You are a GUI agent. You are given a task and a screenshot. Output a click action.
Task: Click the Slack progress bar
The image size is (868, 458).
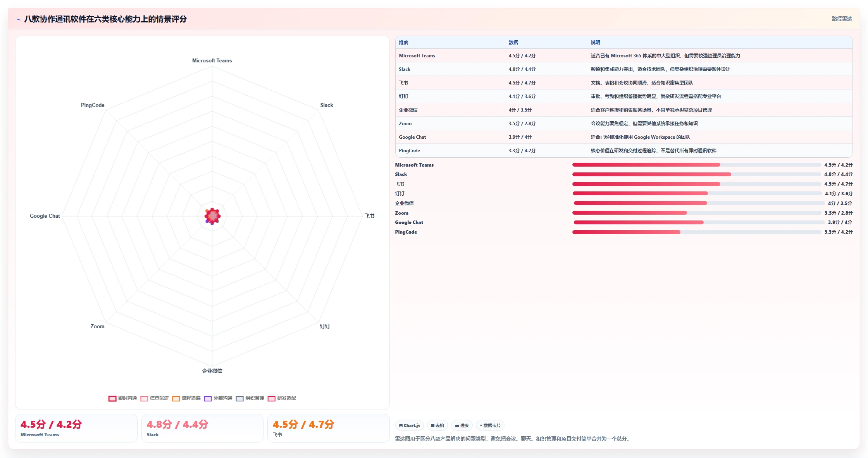point(697,174)
